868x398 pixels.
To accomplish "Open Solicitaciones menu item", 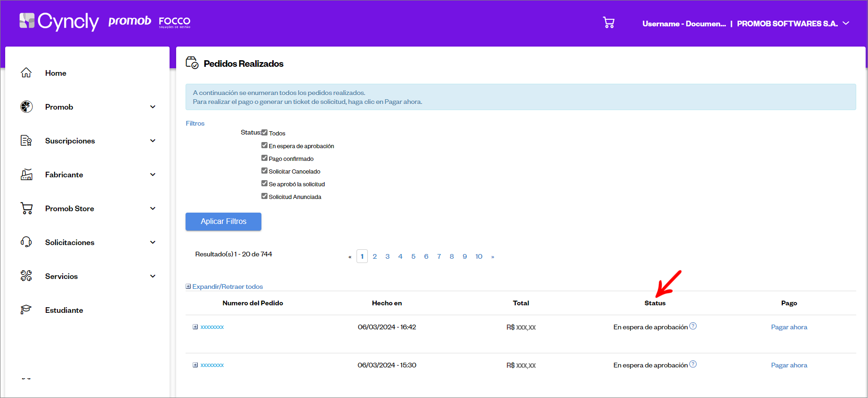I will coord(70,242).
